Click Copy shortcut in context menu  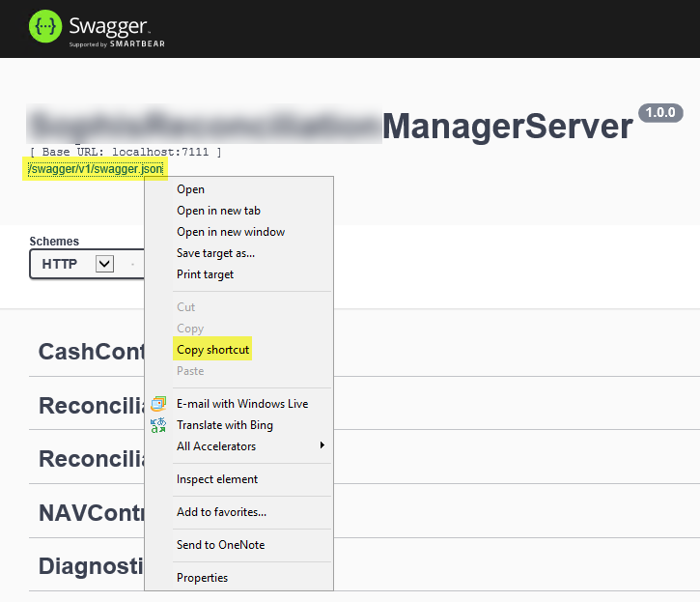pos(212,350)
